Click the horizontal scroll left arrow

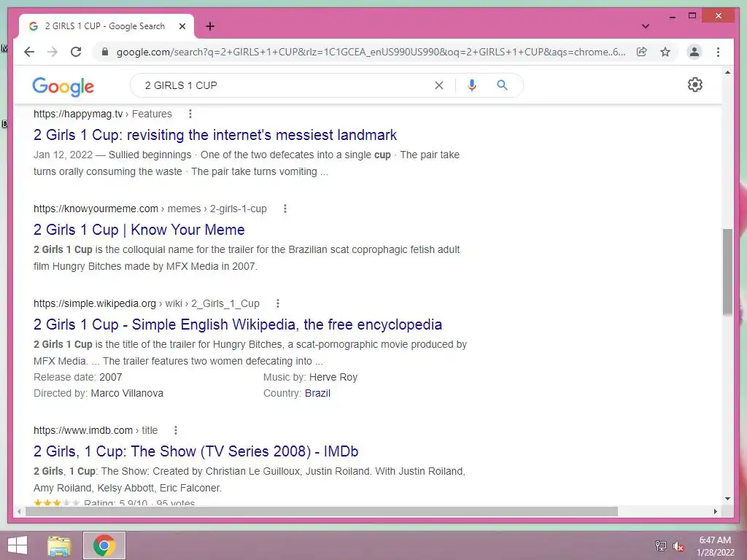(x=19, y=511)
